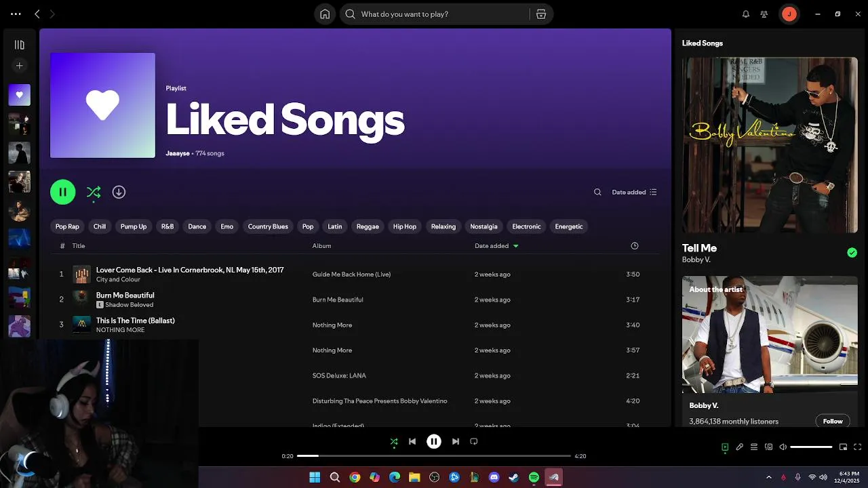
Task: Select the Energetic filter chip
Action: point(569,226)
